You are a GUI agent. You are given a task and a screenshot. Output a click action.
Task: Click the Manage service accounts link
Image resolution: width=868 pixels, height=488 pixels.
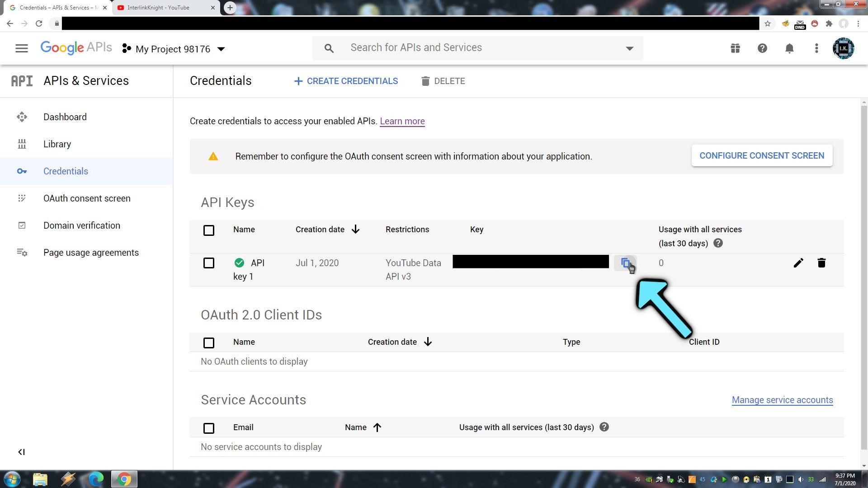point(782,400)
